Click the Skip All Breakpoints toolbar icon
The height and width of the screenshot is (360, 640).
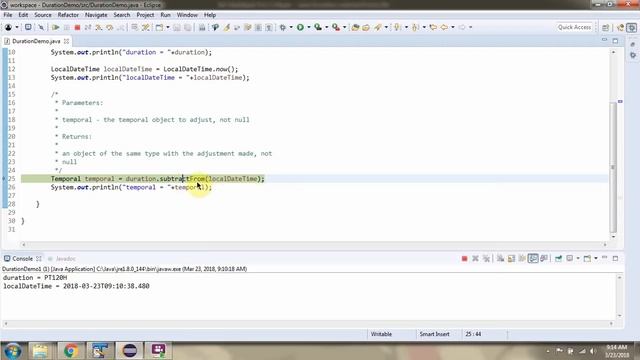tap(41, 27)
